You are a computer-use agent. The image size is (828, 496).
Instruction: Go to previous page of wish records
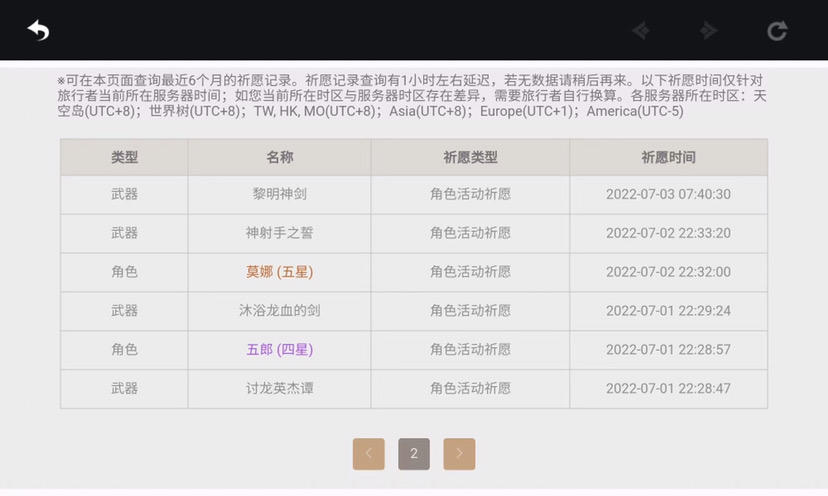click(x=369, y=454)
